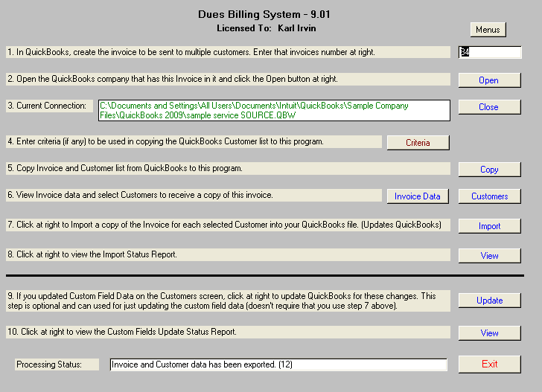
Task: Click the Update button for custom fields
Action: tap(489, 301)
